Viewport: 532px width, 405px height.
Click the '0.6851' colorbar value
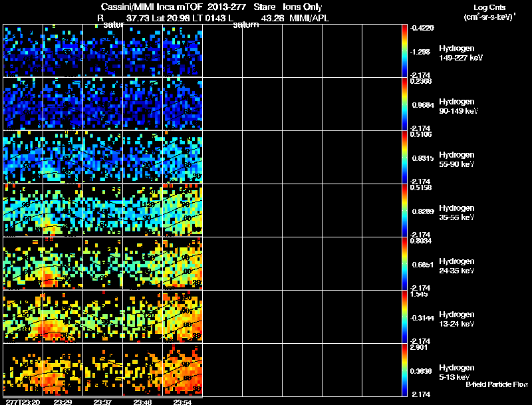(x=423, y=265)
